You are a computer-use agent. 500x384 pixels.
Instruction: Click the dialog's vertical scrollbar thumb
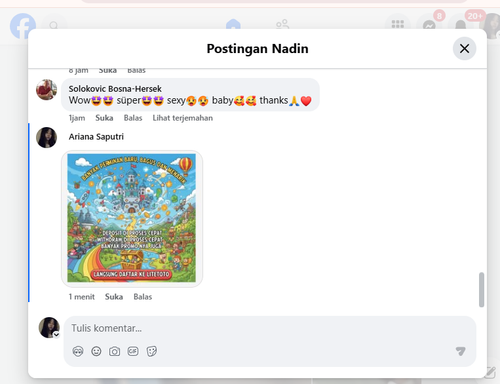tap(481, 289)
